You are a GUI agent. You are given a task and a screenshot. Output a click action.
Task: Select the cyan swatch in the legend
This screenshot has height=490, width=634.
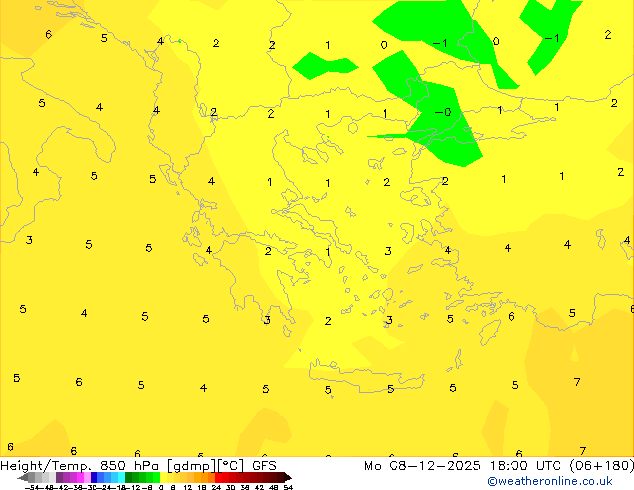121,477
